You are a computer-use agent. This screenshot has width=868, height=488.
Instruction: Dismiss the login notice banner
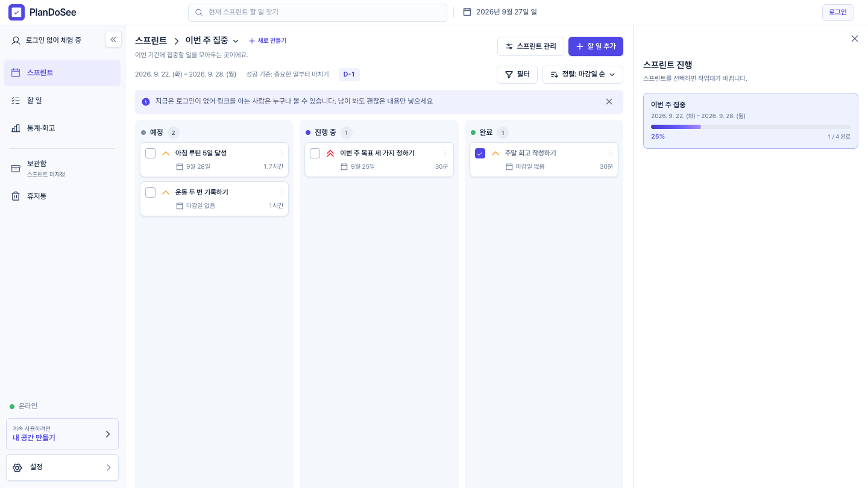[x=609, y=101]
